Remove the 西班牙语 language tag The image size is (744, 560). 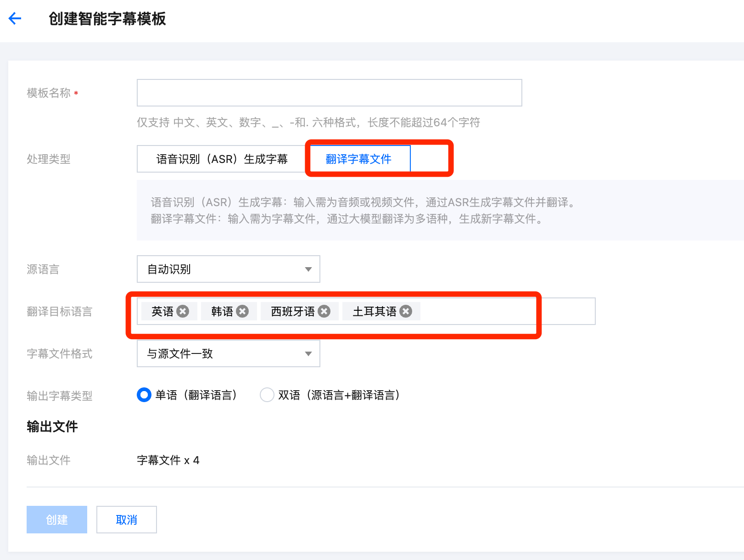coord(324,312)
